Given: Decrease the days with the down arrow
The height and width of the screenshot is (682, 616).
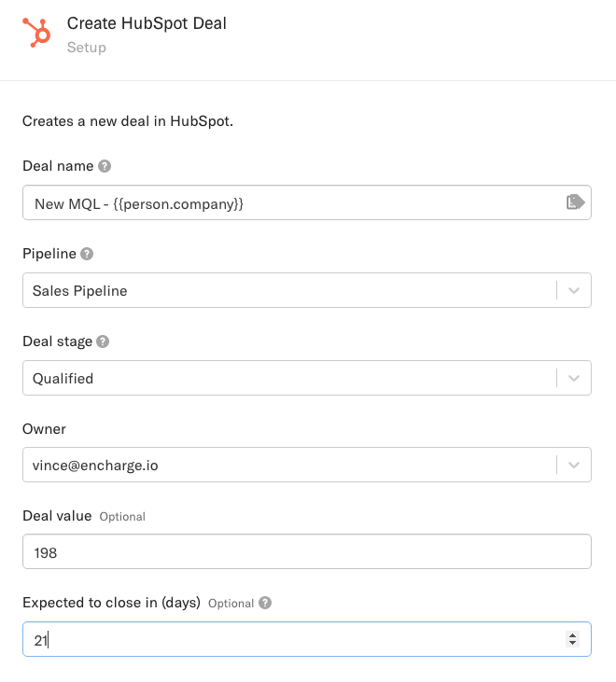Looking at the screenshot, I should click(x=572, y=644).
